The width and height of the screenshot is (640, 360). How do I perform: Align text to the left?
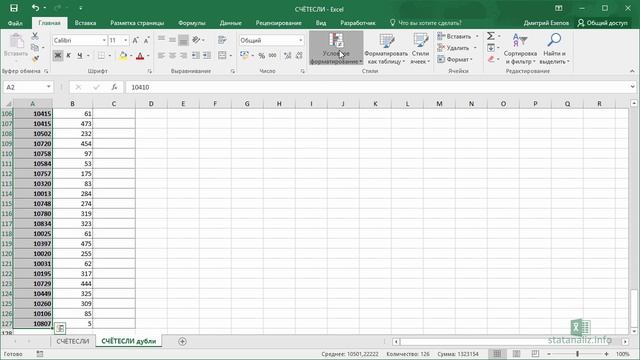tap(162, 56)
